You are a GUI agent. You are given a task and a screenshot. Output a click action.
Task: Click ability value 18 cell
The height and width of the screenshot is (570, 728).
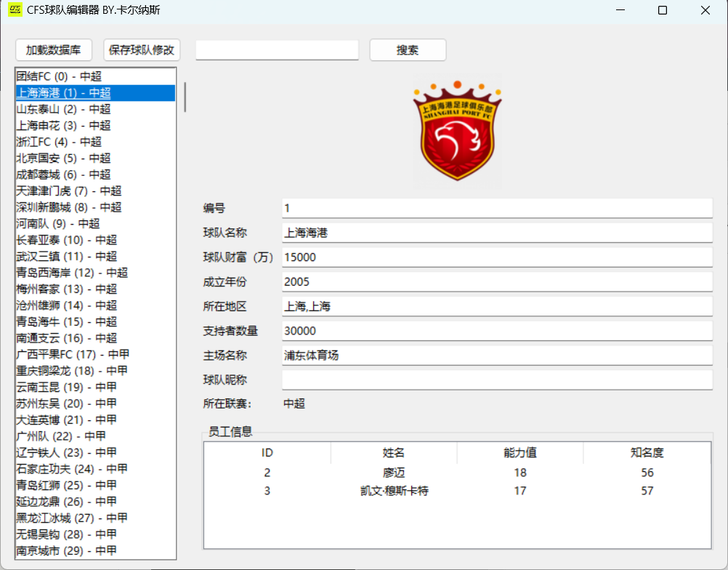(x=520, y=473)
